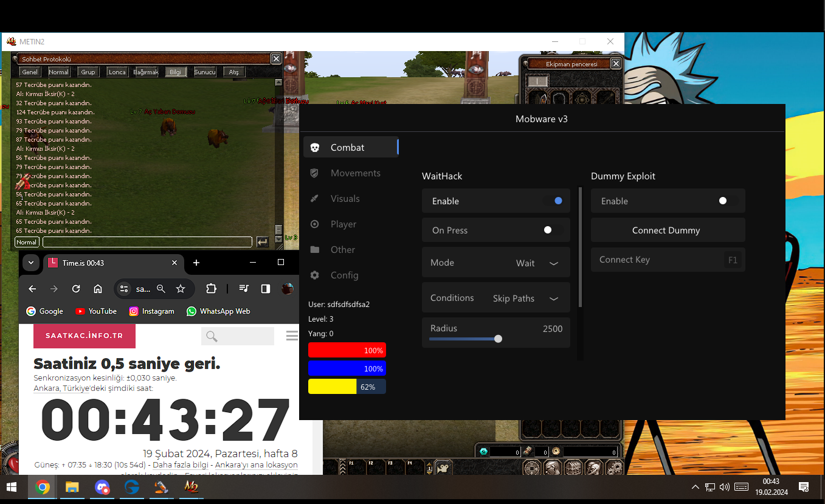
Task: Click the target icon beside Player
Action: click(x=314, y=224)
